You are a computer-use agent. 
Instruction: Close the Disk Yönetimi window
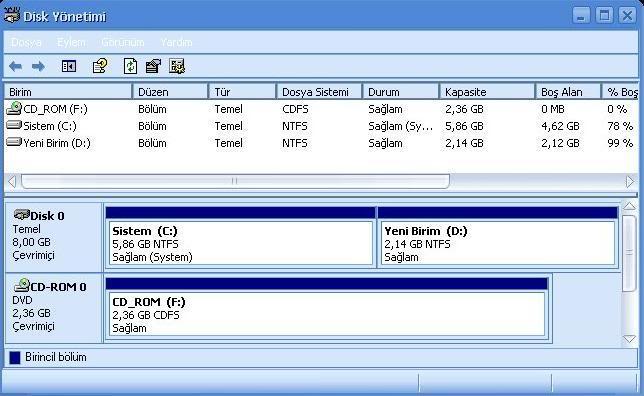coord(627,16)
